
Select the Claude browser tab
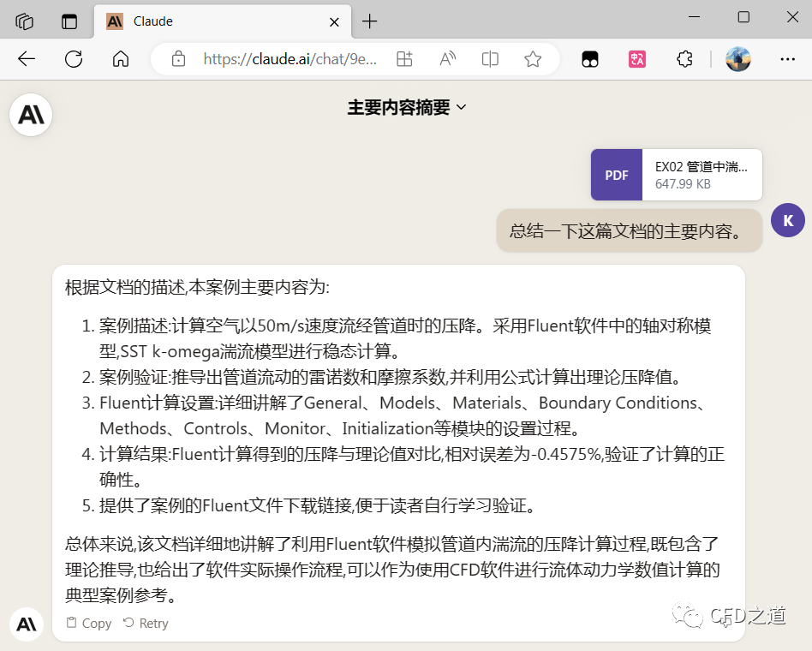(214, 21)
